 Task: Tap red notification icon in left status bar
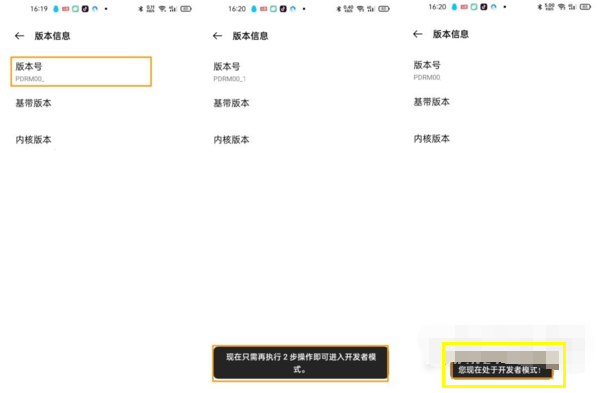[65, 9]
